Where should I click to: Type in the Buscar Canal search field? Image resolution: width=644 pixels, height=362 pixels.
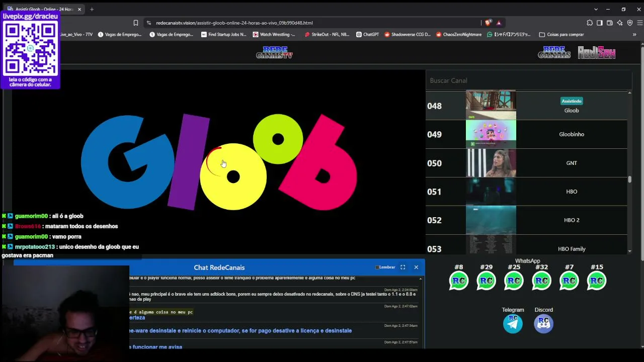click(x=528, y=80)
